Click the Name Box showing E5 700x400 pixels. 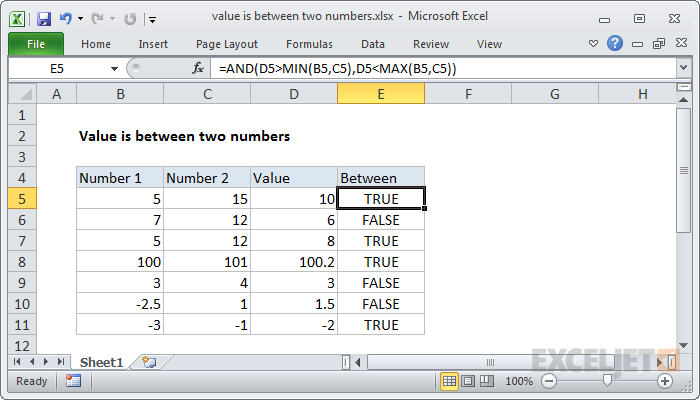pos(58,68)
